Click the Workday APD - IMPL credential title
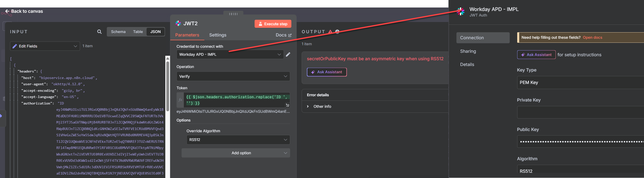 (x=494, y=9)
